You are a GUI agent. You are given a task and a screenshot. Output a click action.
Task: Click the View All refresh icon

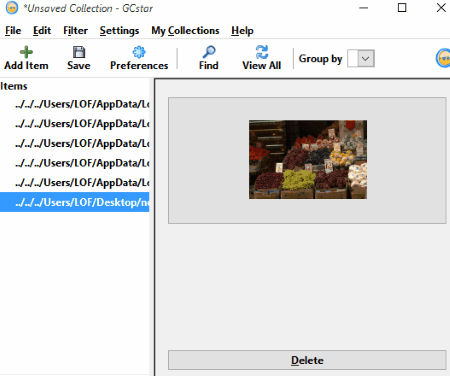pyautogui.click(x=262, y=52)
